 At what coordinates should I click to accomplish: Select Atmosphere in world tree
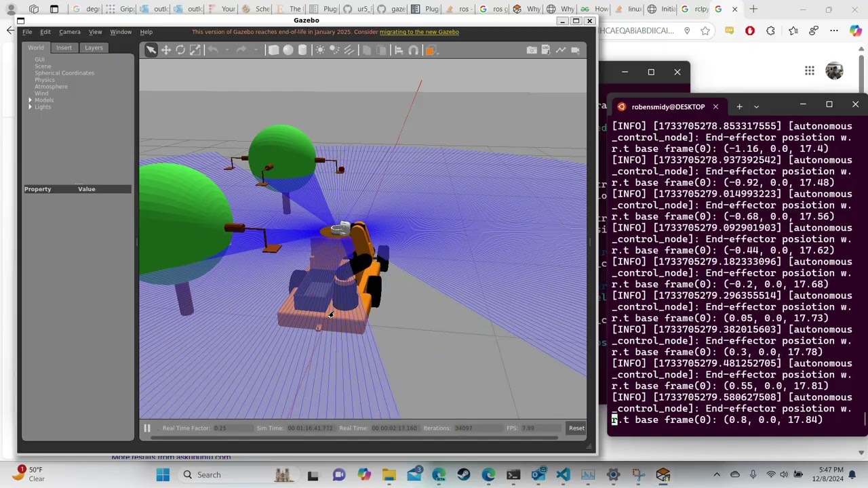[51, 87]
